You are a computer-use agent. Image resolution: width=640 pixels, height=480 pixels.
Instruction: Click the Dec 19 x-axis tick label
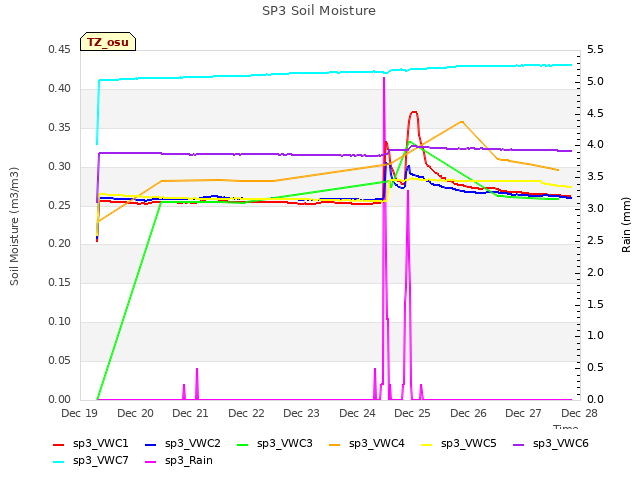80,413
